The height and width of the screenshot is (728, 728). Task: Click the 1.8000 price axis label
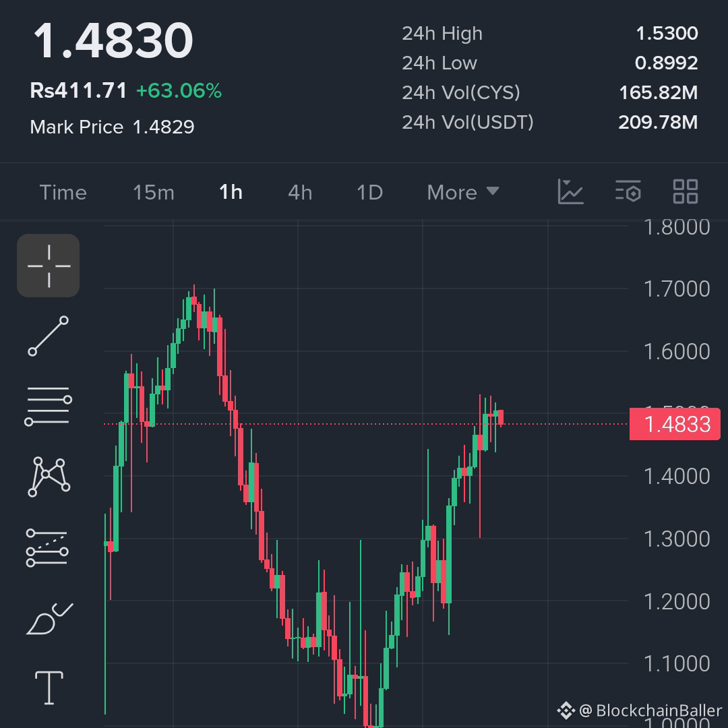pyautogui.click(x=677, y=227)
